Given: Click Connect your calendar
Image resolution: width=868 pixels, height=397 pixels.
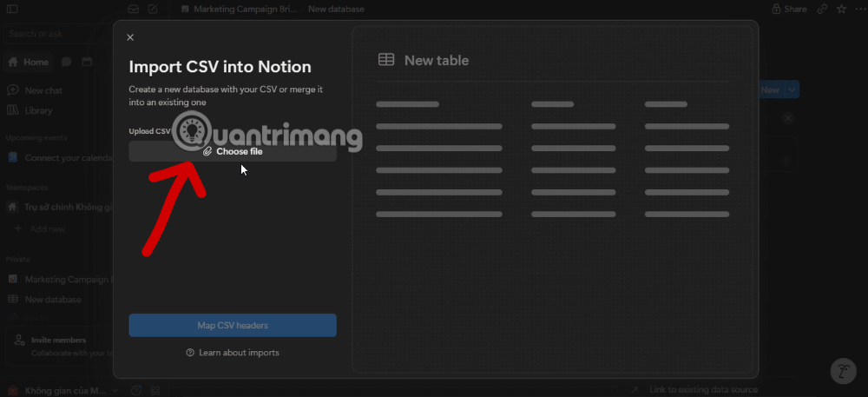Looking at the screenshot, I should [58, 158].
